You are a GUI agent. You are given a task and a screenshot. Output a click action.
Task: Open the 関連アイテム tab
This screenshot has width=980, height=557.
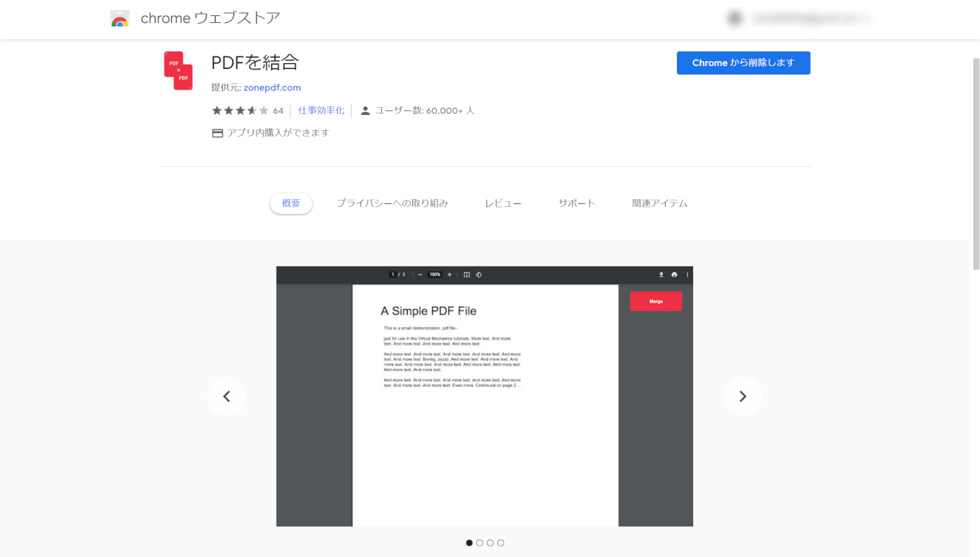[x=660, y=203]
